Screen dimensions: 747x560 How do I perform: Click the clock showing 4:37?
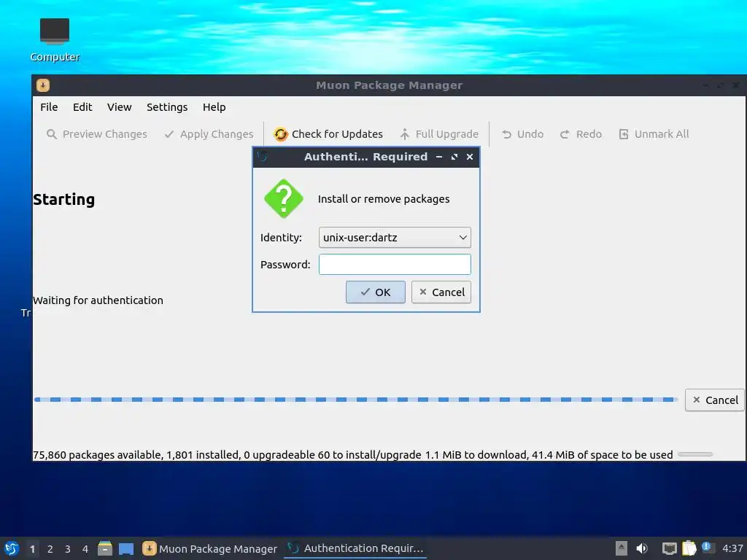tap(732, 548)
